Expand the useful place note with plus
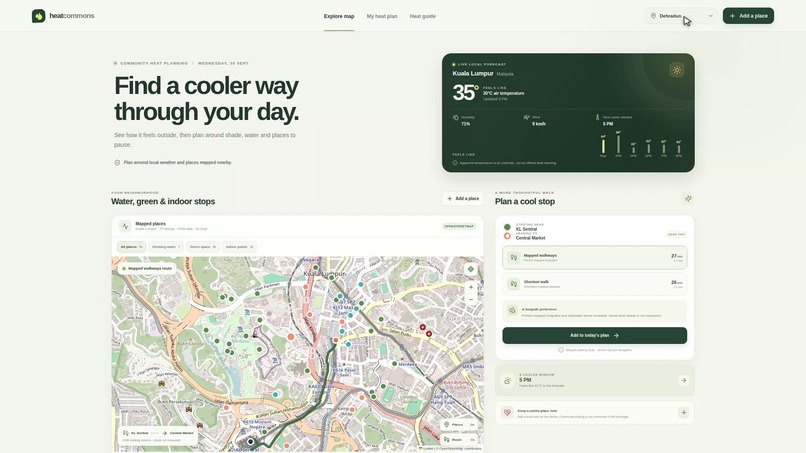 [x=683, y=412]
